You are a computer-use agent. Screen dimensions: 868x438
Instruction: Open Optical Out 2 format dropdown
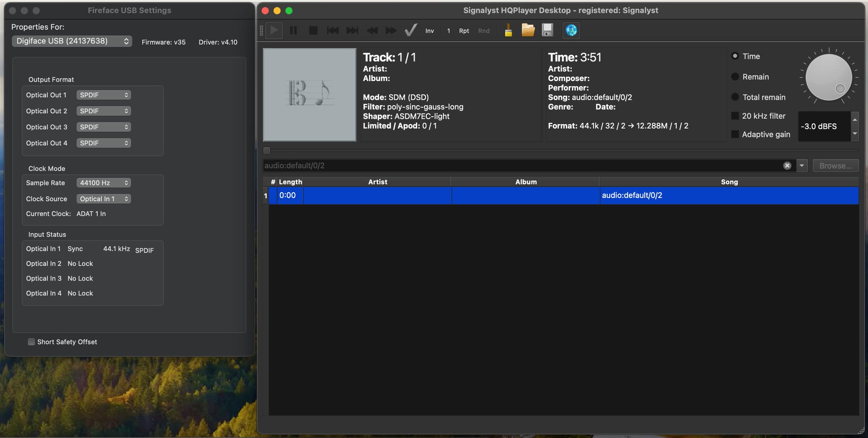[104, 111]
